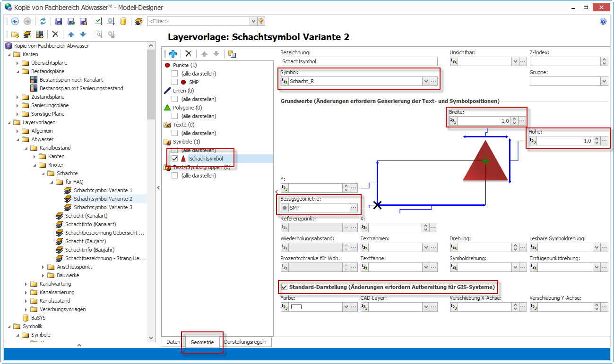This screenshot has width=614, height=364.
Task: Click the Bezeichnung text field
Action: click(x=359, y=61)
